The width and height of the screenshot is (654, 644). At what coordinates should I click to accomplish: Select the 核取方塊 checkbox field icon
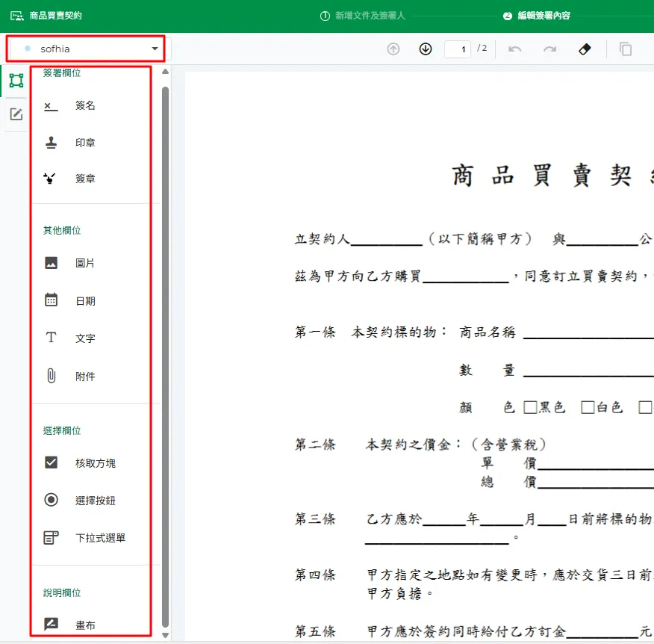click(51, 462)
